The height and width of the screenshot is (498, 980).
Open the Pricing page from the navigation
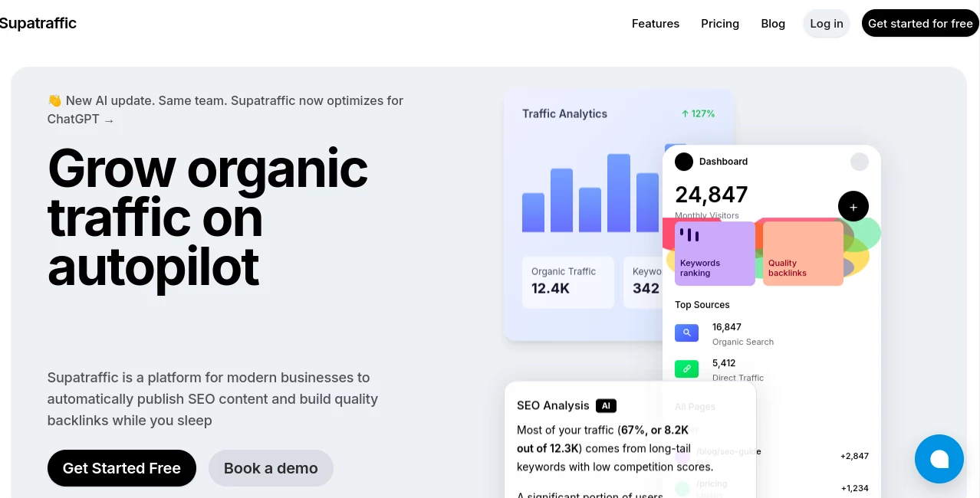point(719,24)
